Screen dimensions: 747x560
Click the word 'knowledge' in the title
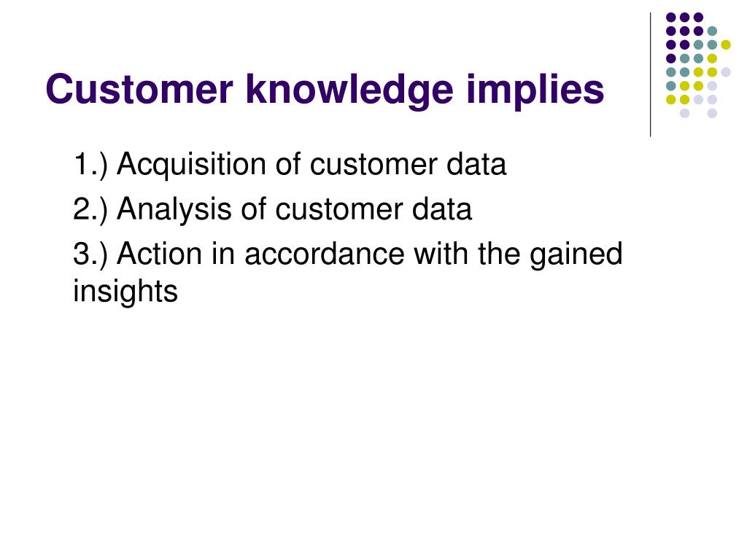pos(349,90)
